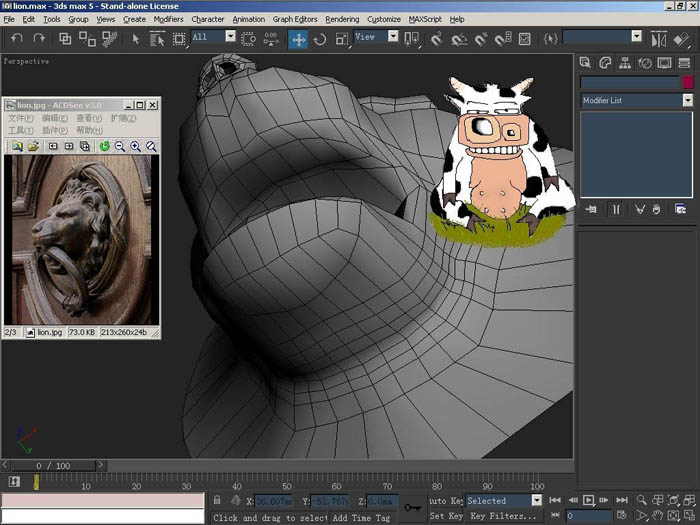The width and height of the screenshot is (700, 525).
Task: Click Use Pivot Point Center icon
Action: [411, 39]
